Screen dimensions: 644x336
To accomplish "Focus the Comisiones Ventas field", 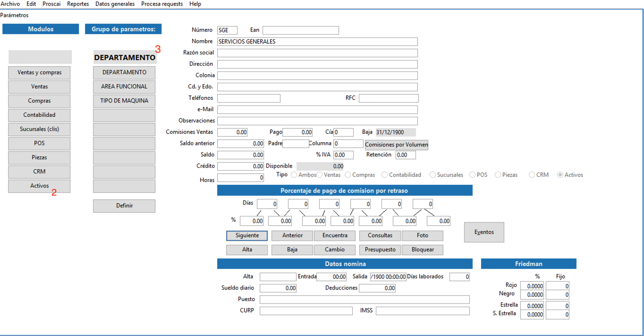I will click(233, 133).
